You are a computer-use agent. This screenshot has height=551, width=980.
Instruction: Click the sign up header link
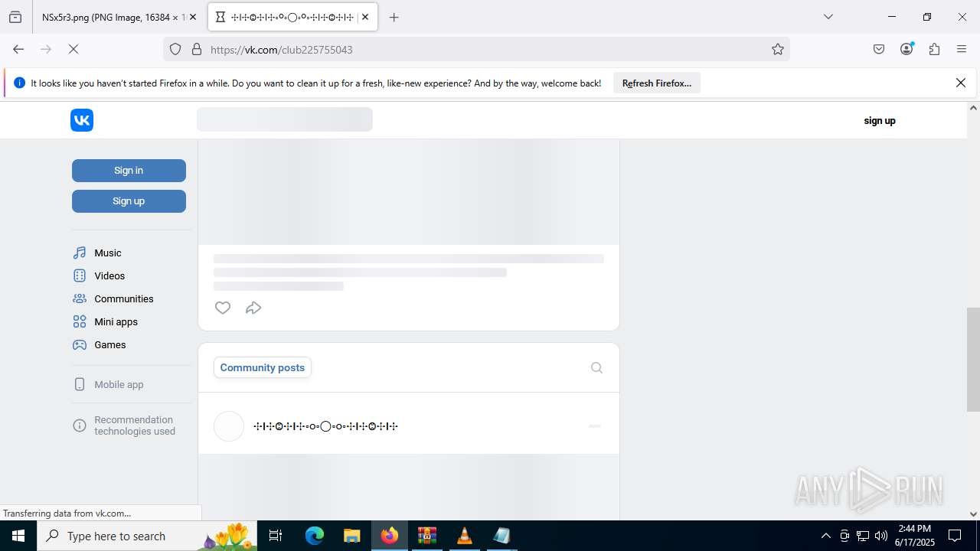point(880,121)
